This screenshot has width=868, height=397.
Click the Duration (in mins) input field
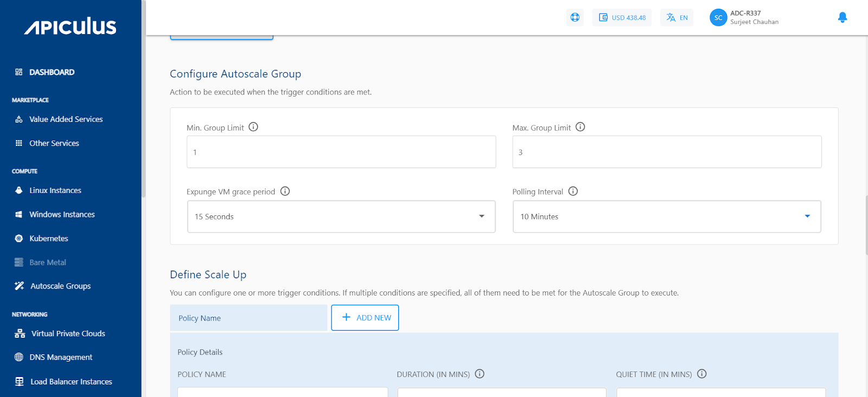pos(502,392)
